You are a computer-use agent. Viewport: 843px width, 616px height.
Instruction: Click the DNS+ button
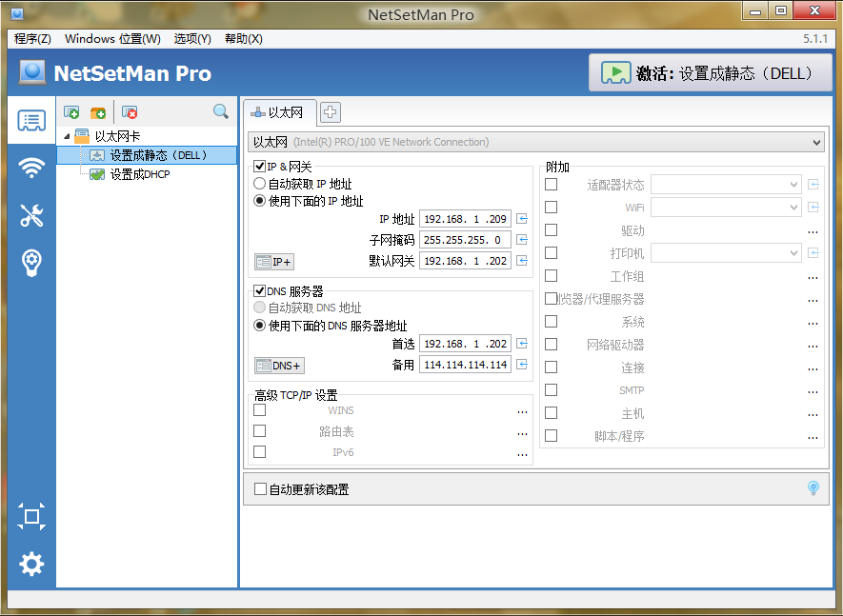pos(279,366)
